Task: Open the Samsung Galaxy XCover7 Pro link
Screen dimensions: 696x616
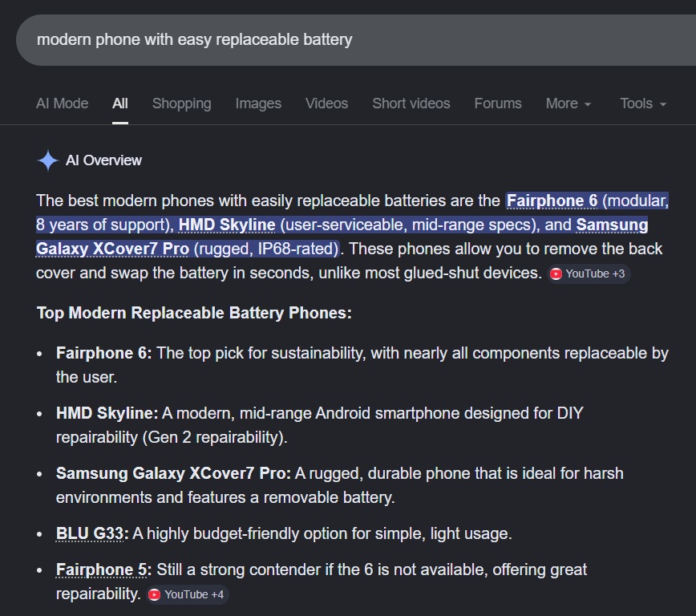Action: 112,249
